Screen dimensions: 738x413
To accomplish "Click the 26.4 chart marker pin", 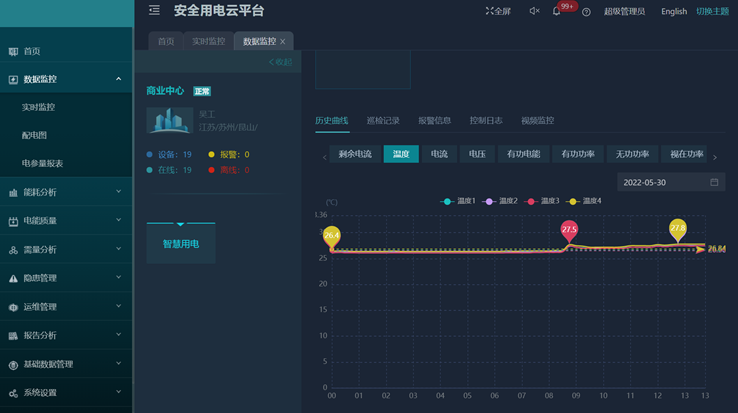I will (332, 237).
